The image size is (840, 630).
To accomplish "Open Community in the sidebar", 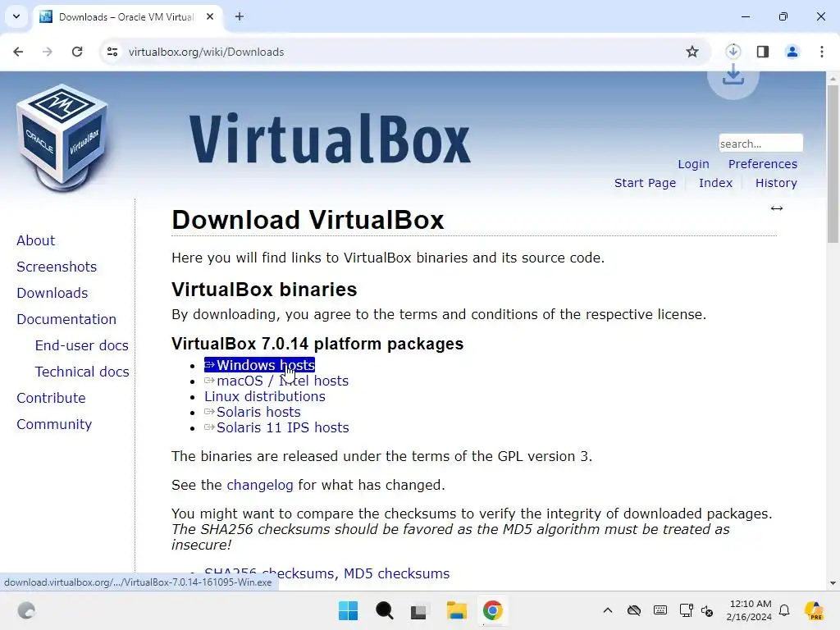I will click(x=54, y=424).
